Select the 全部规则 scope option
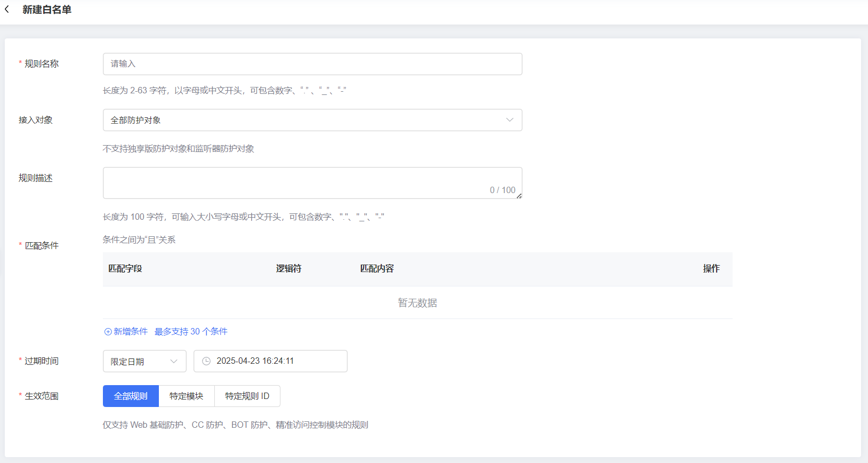Screen dimensions: 868x463 click(131, 396)
